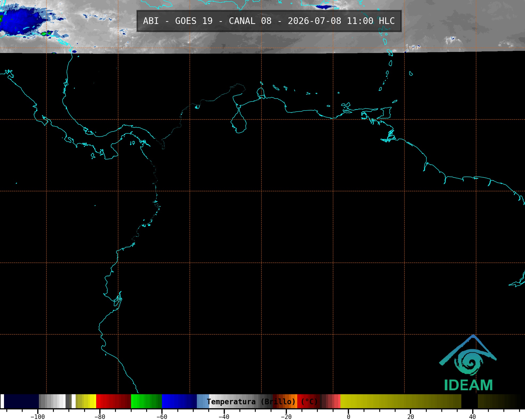The width and height of the screenshot is (525, 420).
Task: Click the -20 tick label on colorbar
Action: point(286,417)
